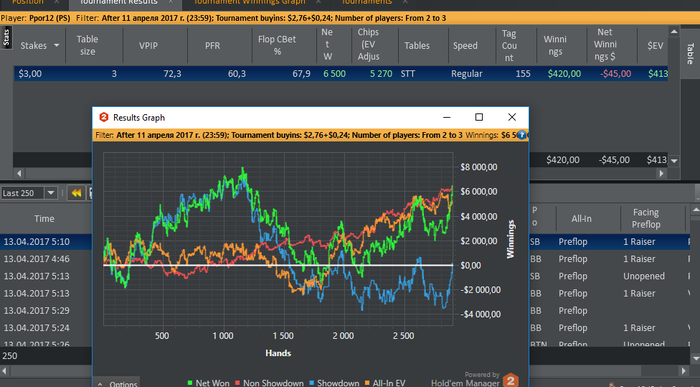This screenshot has width=700, height=387.
Task: Click the -$45,00 net winnings cell in stakes row
Action: click(x=615, y=74)
